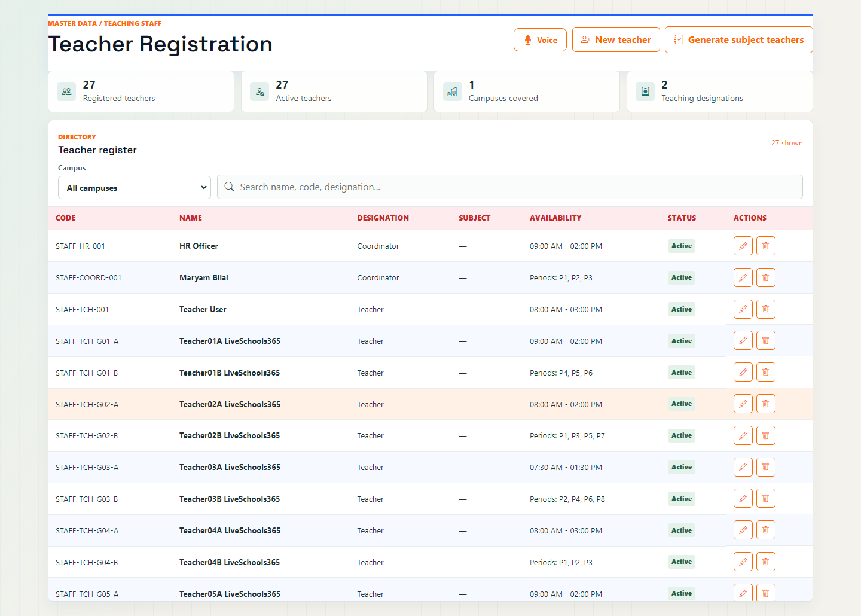Click the Coordinator designation for HR Officer
This screenshot has height=616, width=861.
click(x=378, y=246)
